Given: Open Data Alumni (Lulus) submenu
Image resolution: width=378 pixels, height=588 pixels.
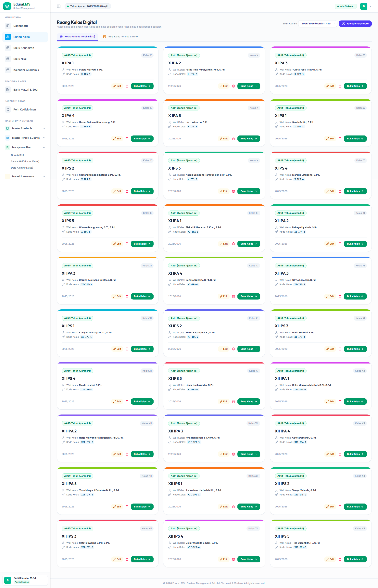Looking at the screenshot, I should click(x=22, y=168).
